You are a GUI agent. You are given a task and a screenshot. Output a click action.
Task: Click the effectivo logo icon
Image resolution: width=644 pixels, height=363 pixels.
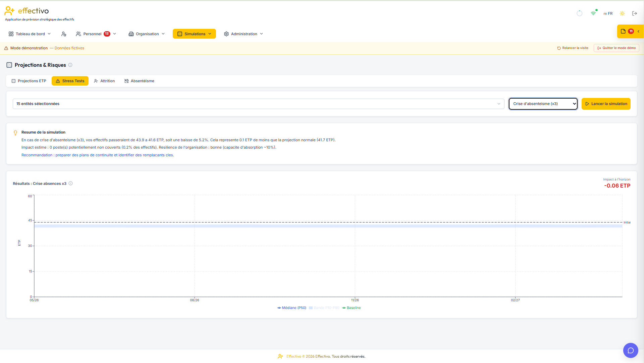click(x=9, y=11)
